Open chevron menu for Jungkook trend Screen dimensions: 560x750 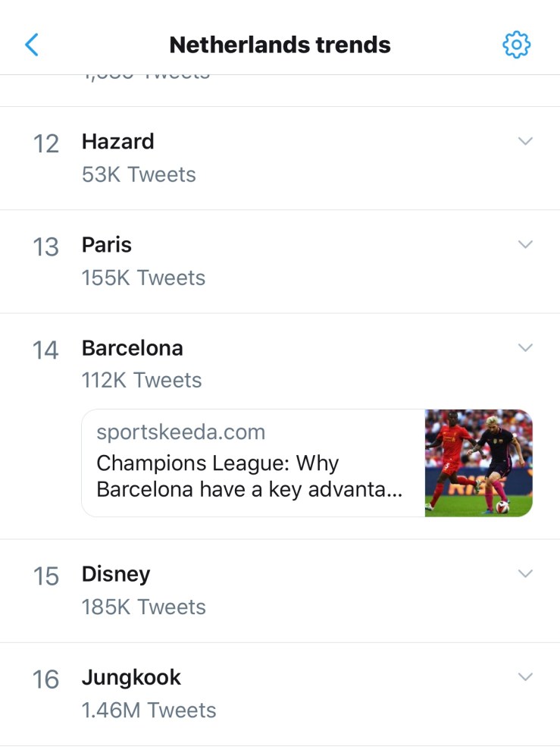point(525,676)
